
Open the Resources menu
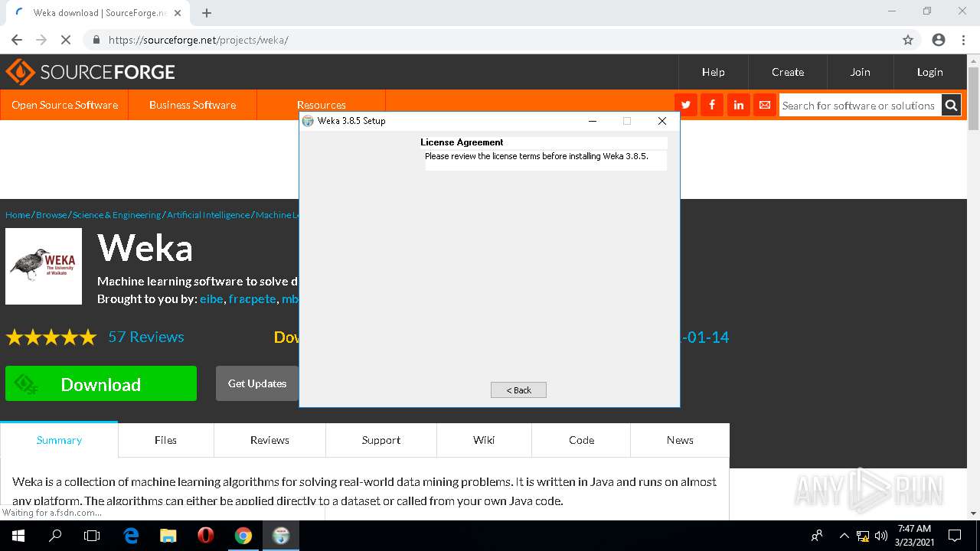click(x=321, y=105)
